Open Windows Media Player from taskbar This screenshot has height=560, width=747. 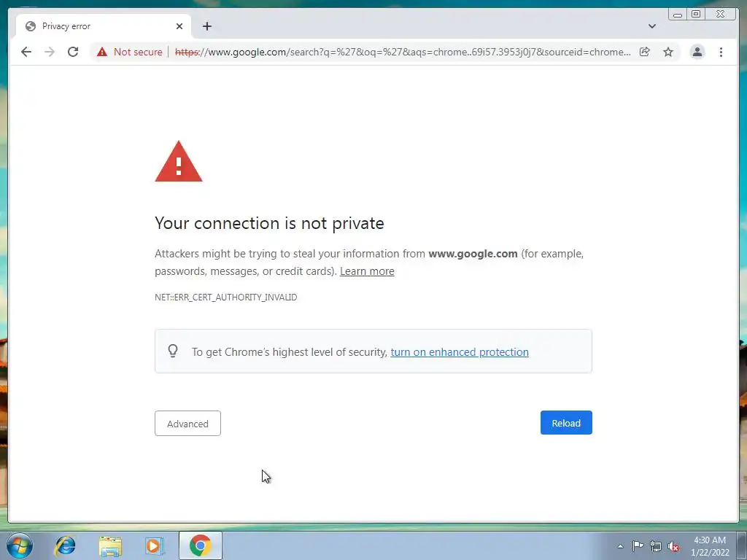(x=155, y=545)
